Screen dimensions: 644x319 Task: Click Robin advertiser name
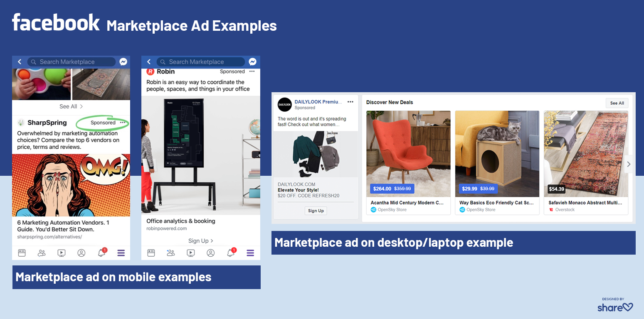click(x=165, y=71)
